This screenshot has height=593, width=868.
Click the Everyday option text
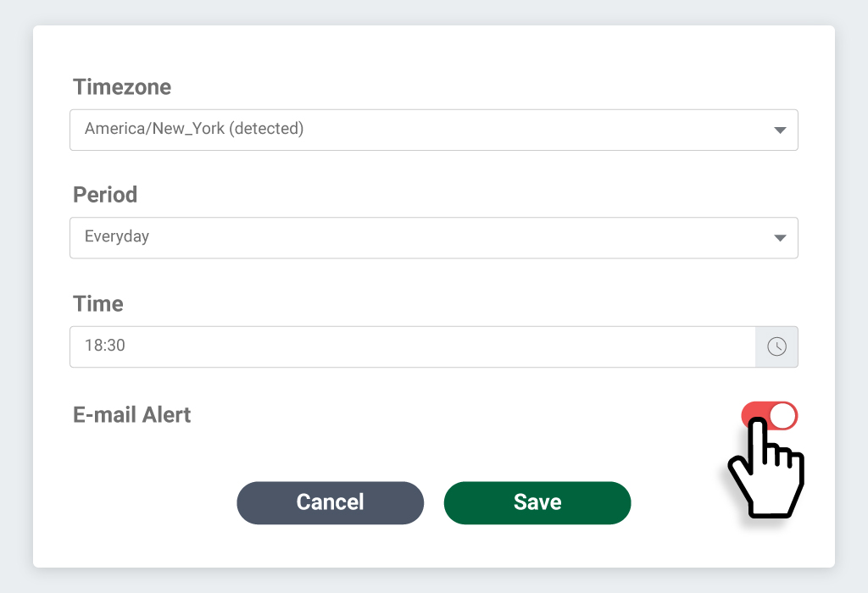coord(117,236)
